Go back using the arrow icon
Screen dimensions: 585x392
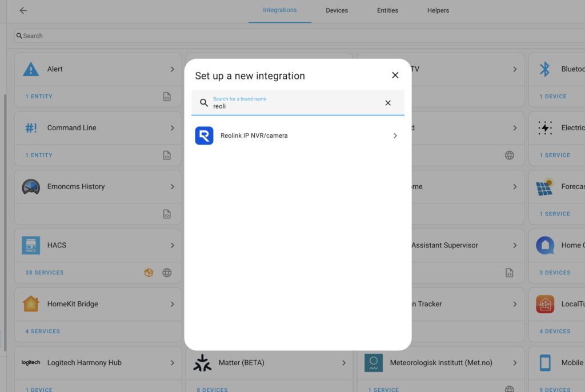(23, 10)
